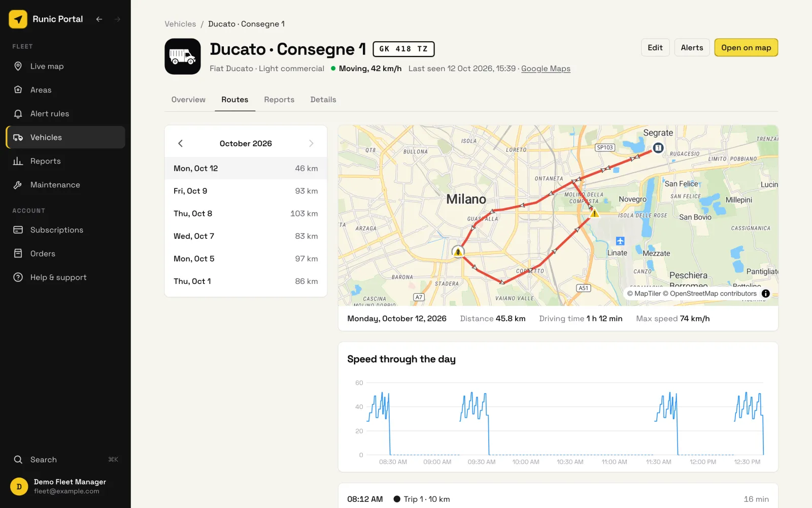Viewport: 812px width, 508px height.
Task: Select the Mon, Oct 12 route row
Action: click(x=246, y=168)
